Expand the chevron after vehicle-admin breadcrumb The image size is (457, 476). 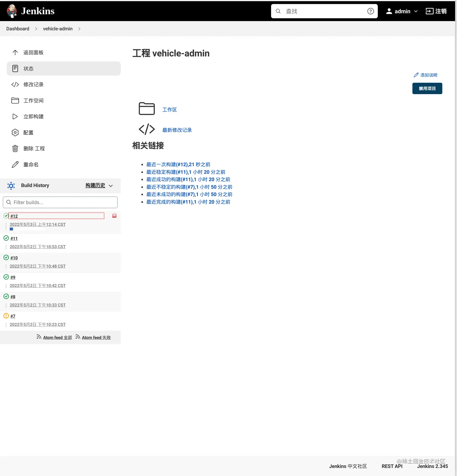click(x=79, y=29)
